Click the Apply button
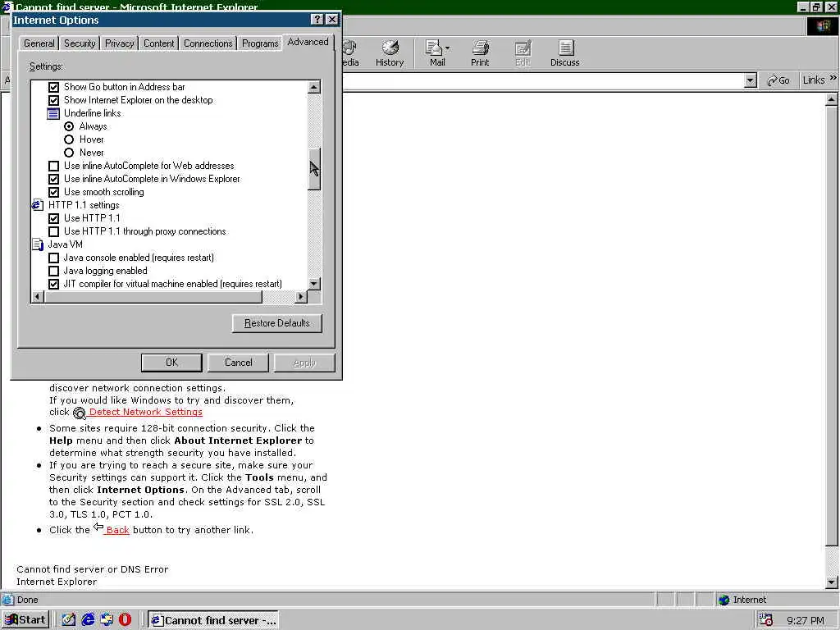The width and height of the screenshot is (840, 630). [304, 363]
